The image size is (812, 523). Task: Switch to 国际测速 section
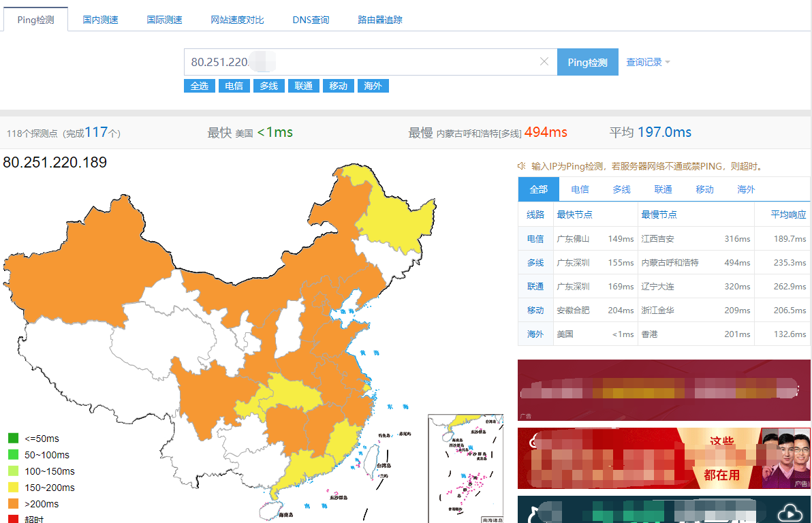(x=164, y=20)
